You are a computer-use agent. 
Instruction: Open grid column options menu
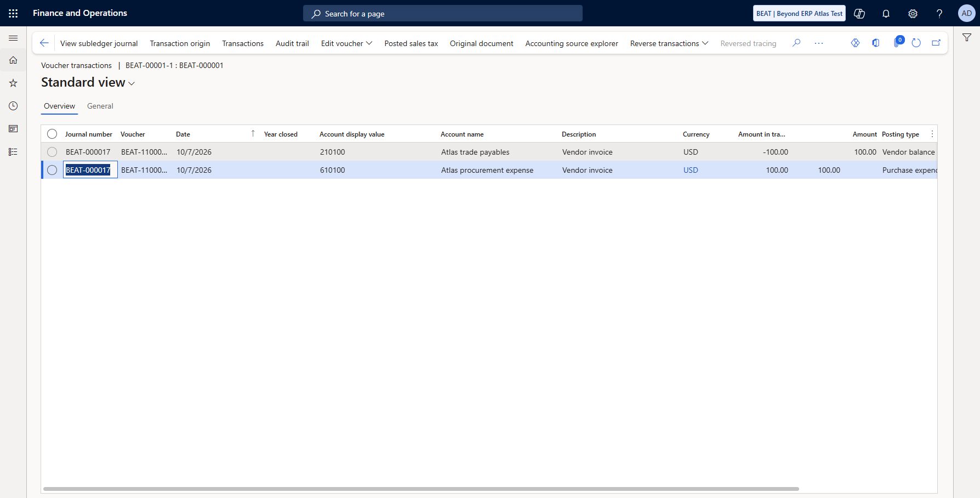click(x=932, y=134)
